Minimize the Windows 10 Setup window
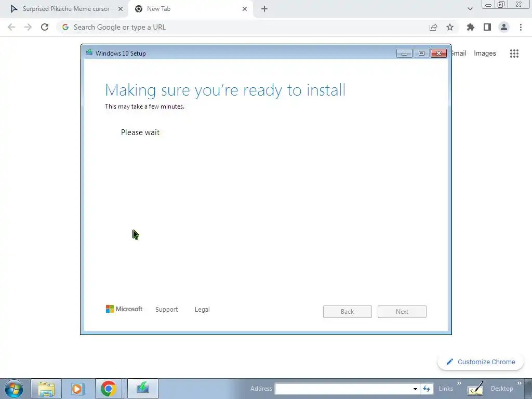This screenshot has height=399, width=532. coord(404,54)
